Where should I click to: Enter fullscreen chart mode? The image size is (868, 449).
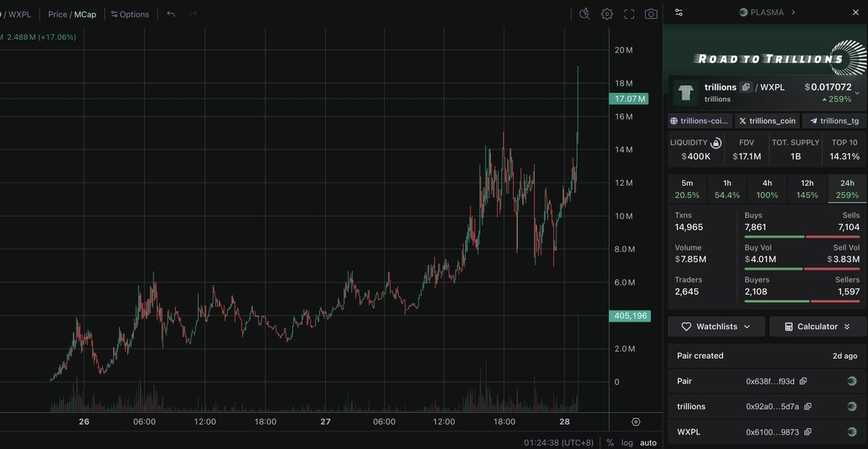[x=629, y=14]
